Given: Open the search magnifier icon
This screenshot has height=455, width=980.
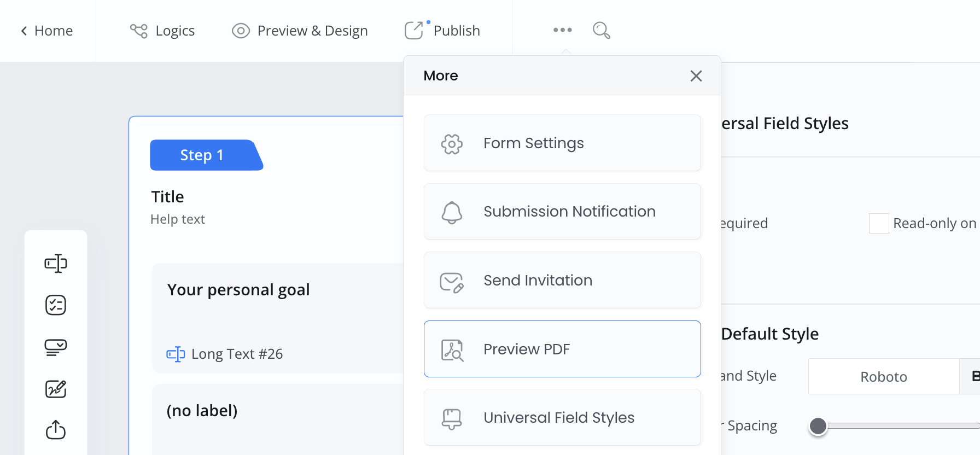Looking at the screenshot, I should pos(601,30).
